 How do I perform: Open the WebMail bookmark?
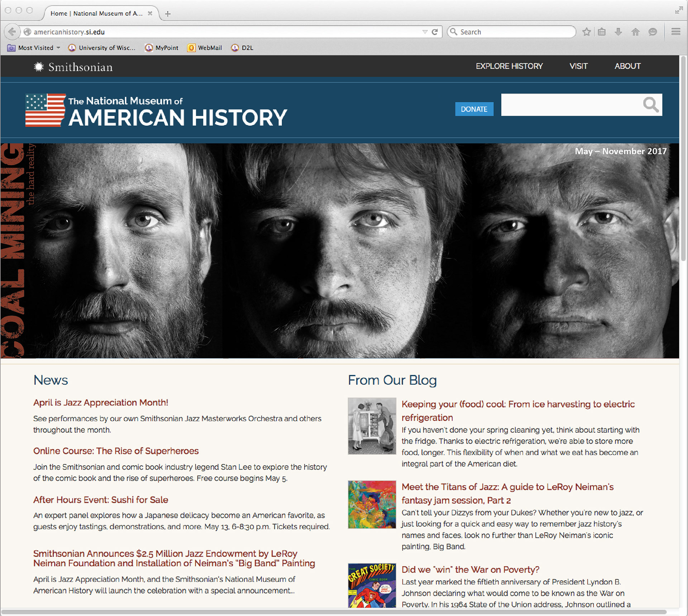click(x=205, y=48)
